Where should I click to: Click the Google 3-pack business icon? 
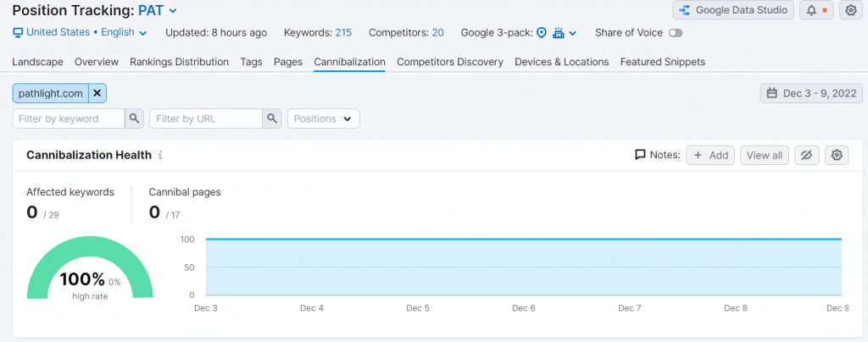[x=559, y=33]
